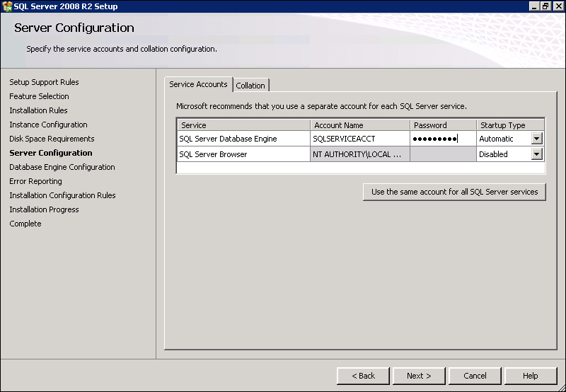Click Installation Progress in the sidebar
This screenshot has width=566, height=392.
point(44,209)
